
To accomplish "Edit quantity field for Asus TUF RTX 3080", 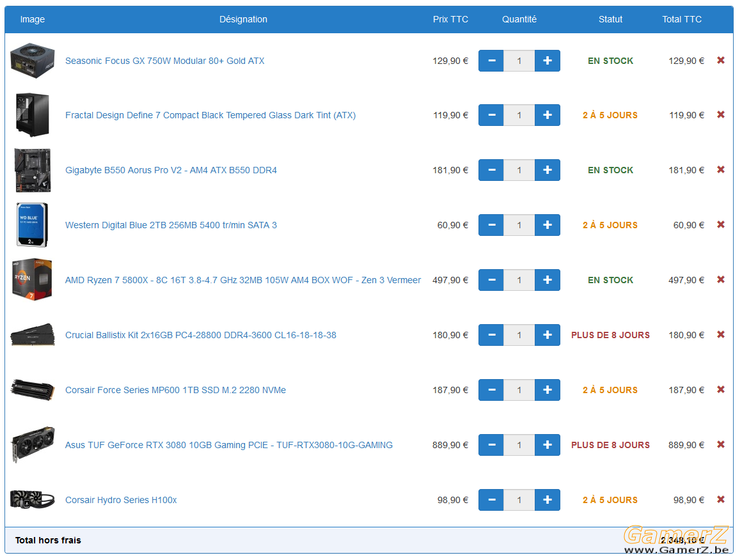I will [519, 445].
